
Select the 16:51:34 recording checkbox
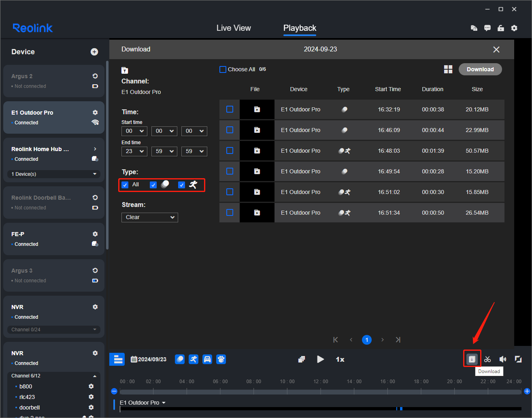tap(230, 213)
